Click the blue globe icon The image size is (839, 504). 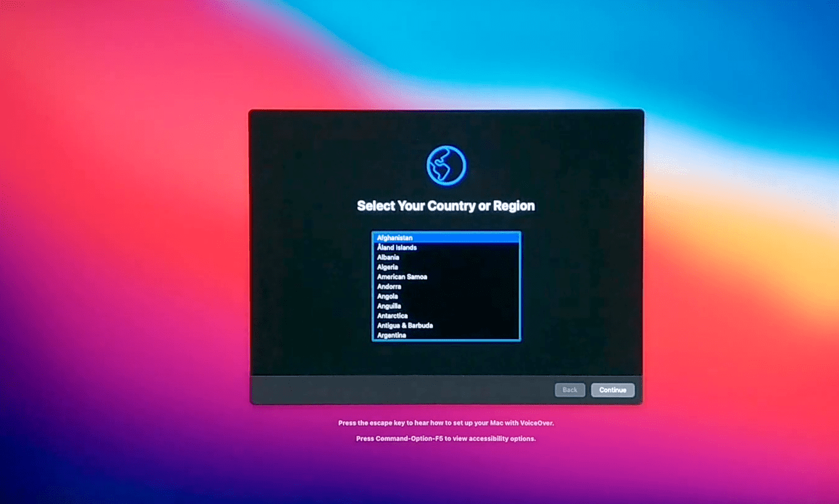(446, 166)
